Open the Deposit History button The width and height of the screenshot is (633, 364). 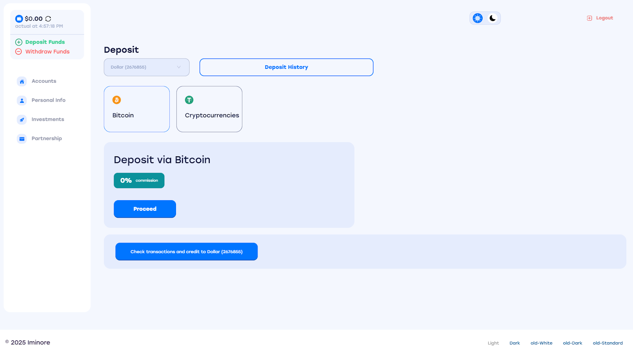pos(286,67)
